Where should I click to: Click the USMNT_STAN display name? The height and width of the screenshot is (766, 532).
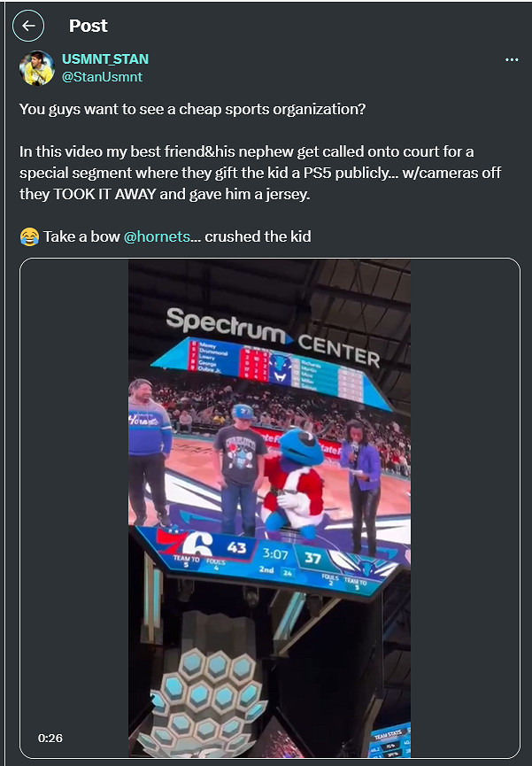(x=105, y=59)
